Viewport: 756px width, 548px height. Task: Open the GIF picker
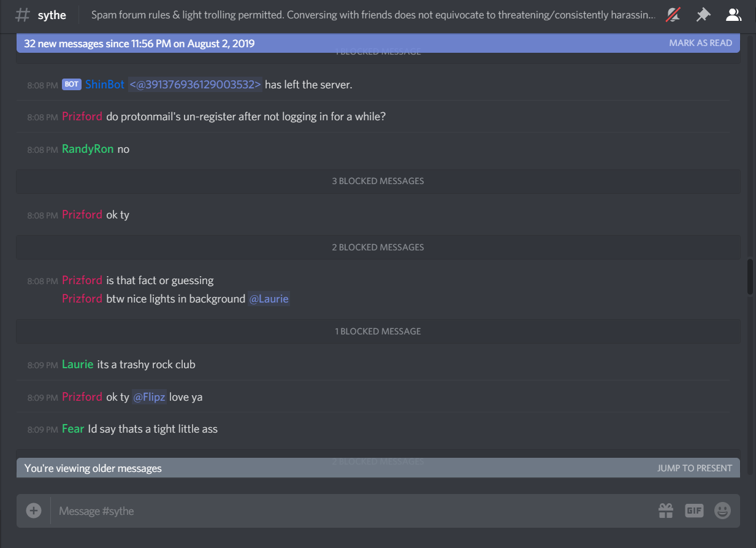(694, 511)
